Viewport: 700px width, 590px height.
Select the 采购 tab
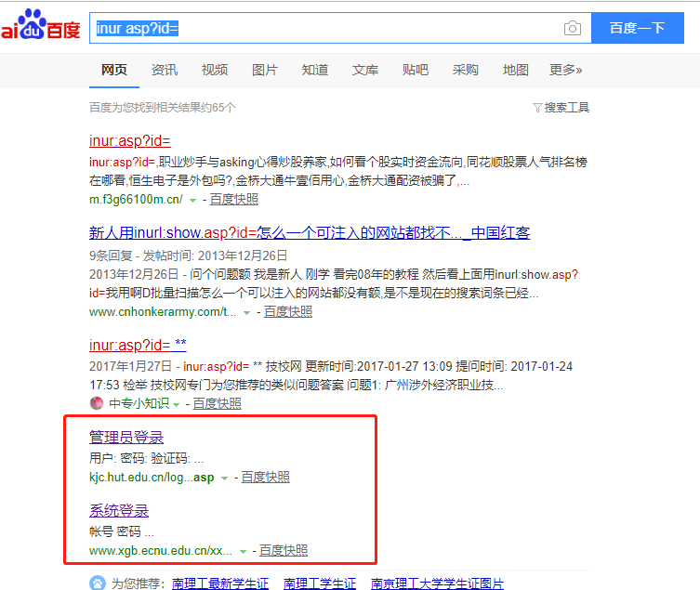pos(465,70)
